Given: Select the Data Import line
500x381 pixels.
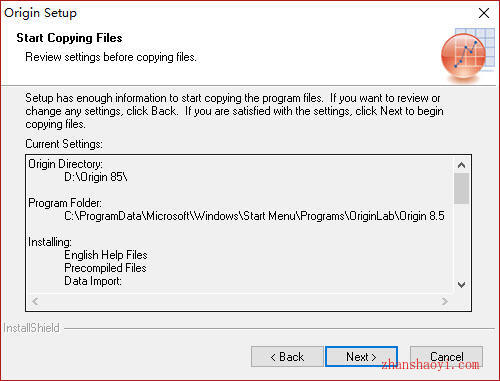Looking at the screenshot, I should [x=93, y=281].
